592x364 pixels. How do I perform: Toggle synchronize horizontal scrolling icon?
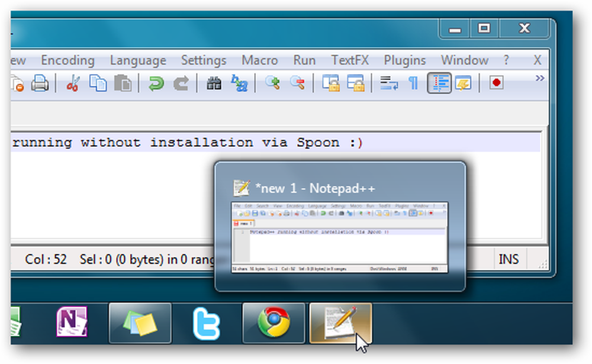click(x=356, y=83)
